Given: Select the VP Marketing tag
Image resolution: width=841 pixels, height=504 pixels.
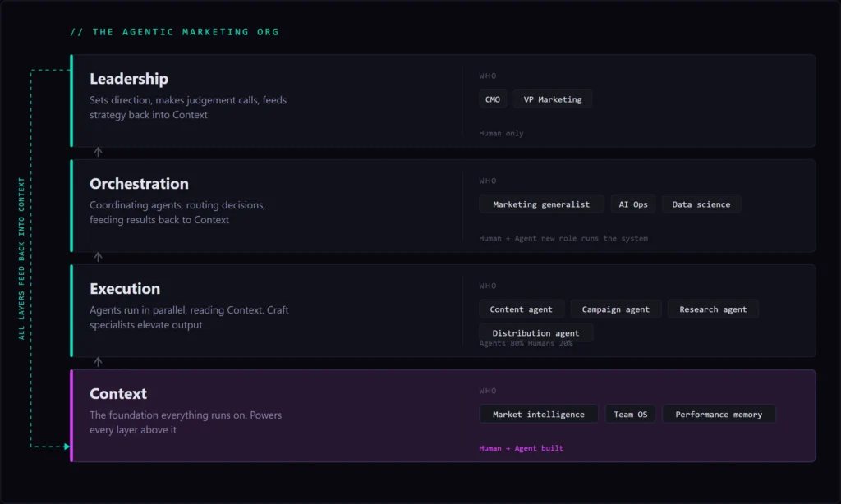Looking at the screenshot, I should [553, 99].
